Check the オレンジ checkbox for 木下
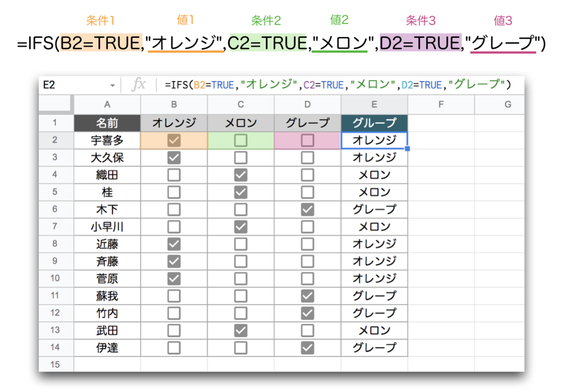This screenshot has height=392, width=561. pyautogui.click(x=174, y=209)
